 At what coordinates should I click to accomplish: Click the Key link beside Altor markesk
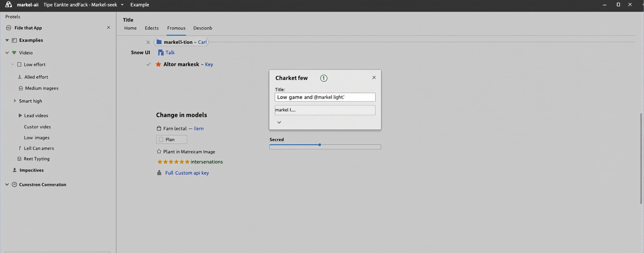pyautogui.click(x=209, y=64)
